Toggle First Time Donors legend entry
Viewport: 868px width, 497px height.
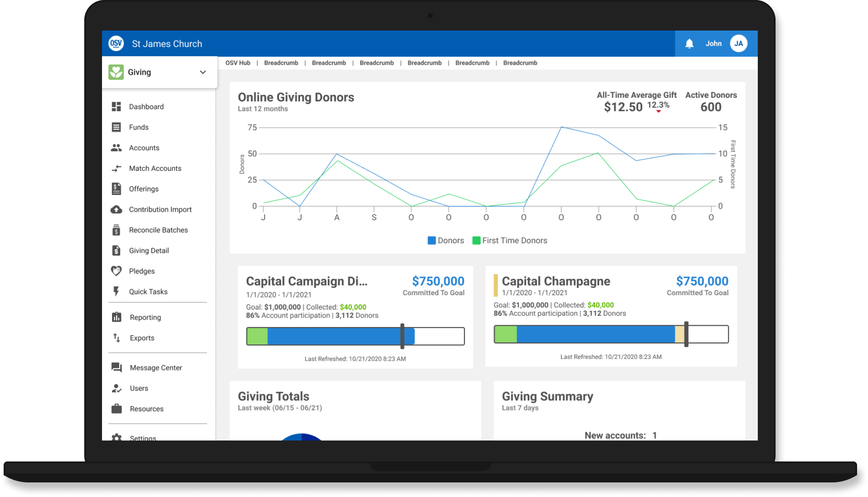click(x=510, y=241)
